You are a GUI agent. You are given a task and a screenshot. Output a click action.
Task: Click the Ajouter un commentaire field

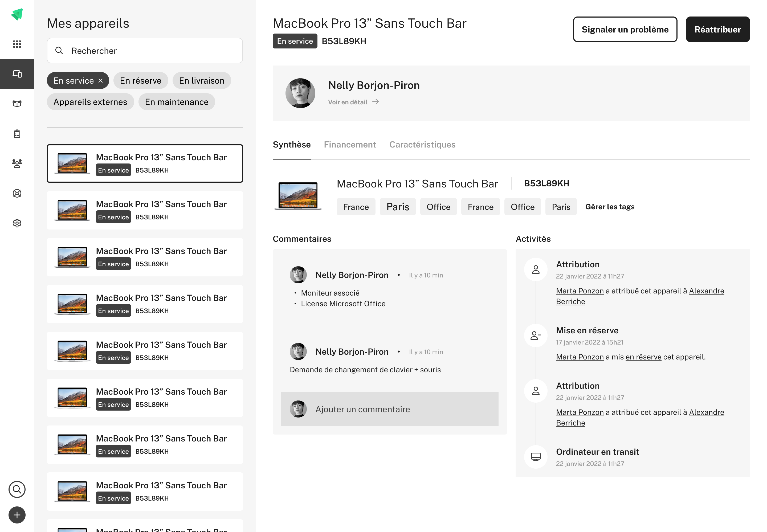click(389, 409)
